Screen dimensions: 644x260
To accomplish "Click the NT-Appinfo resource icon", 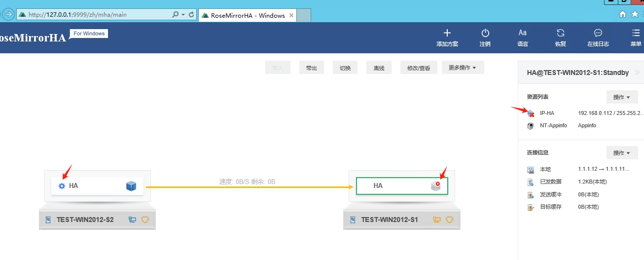I will [531, 126].
